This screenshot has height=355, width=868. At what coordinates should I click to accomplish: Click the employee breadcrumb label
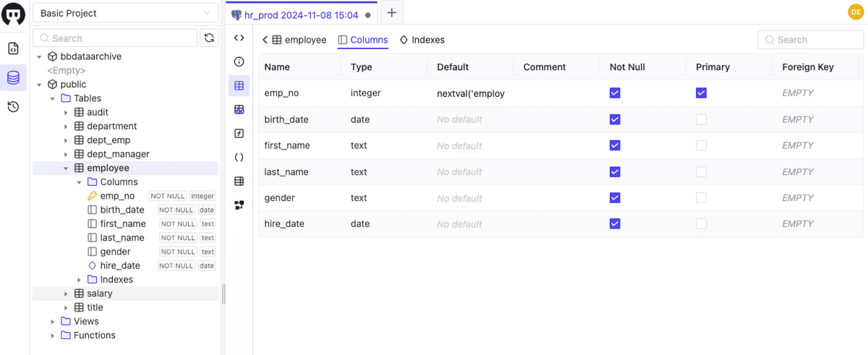305,40
